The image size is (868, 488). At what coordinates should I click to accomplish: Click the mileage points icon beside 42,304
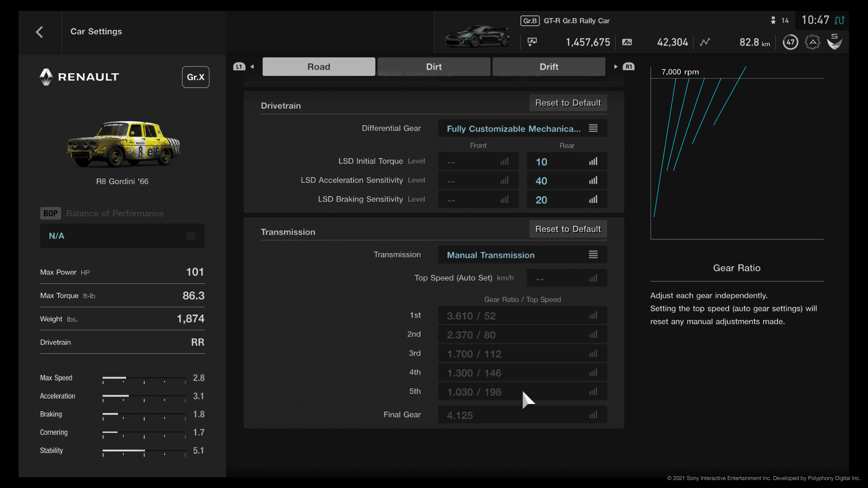click(x=627, y=42)
